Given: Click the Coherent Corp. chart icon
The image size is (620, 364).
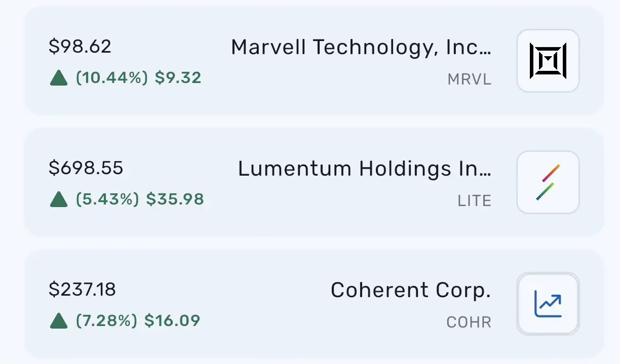Looking at the screenshot, I should [x=548, y=304].
